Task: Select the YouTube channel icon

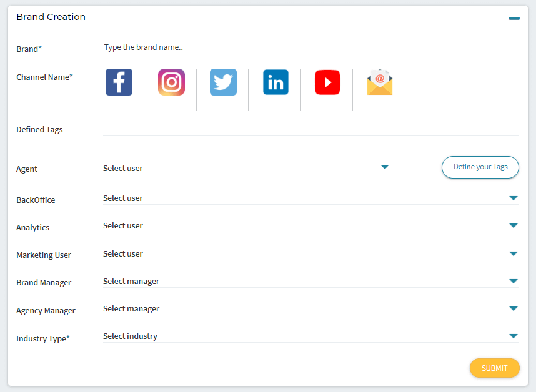Action: [x=327, y=82]
